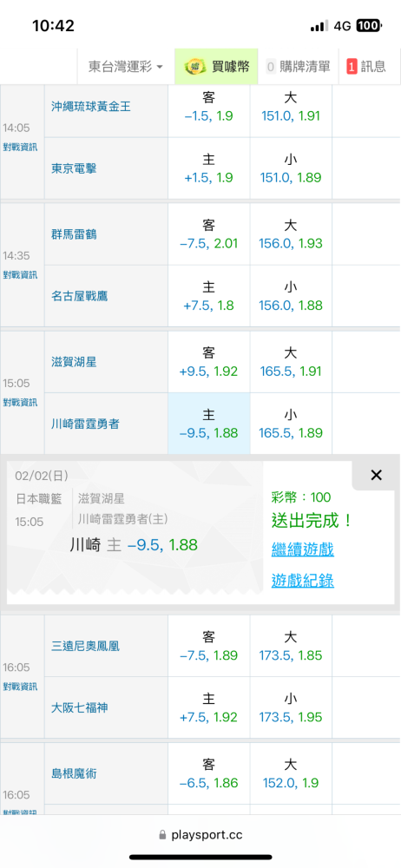401x868 pixels.
Task: Open 沖繩琉球黃金王 team page
Action: click(x=91, y=107)
